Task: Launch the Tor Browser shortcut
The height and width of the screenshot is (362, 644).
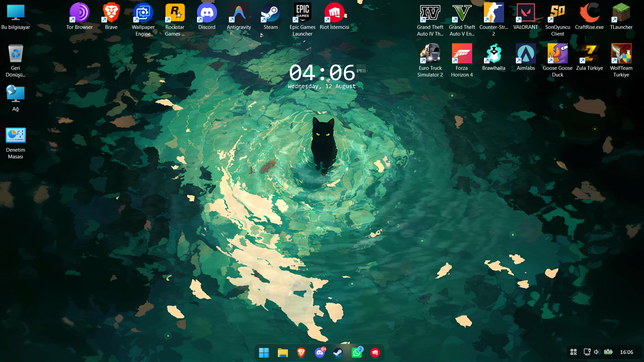Action: click(x=80, y=17)
